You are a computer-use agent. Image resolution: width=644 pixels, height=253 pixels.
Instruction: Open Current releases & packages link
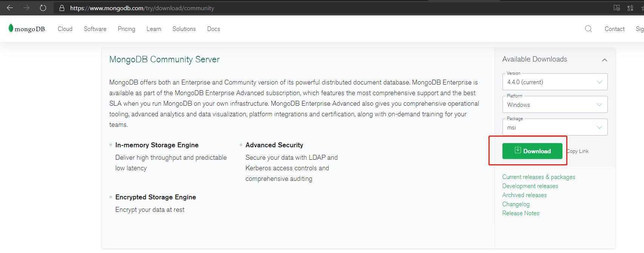(539, 177)
